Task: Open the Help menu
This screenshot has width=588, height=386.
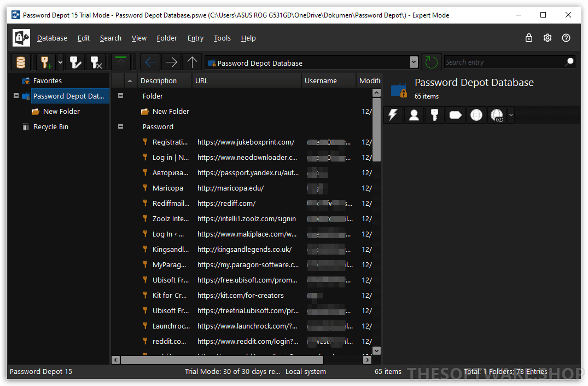Action: coord(248,38)
